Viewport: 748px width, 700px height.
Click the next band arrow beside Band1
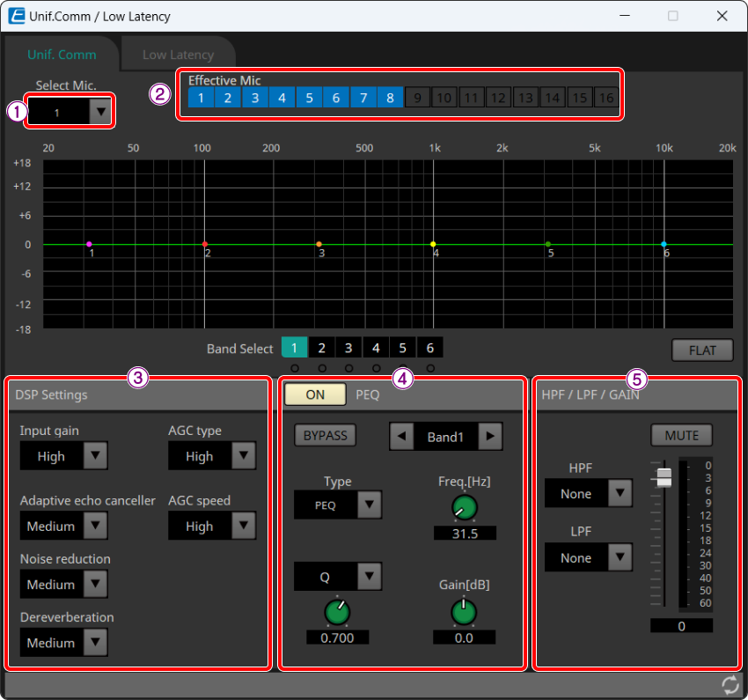(x=489, y=435)
